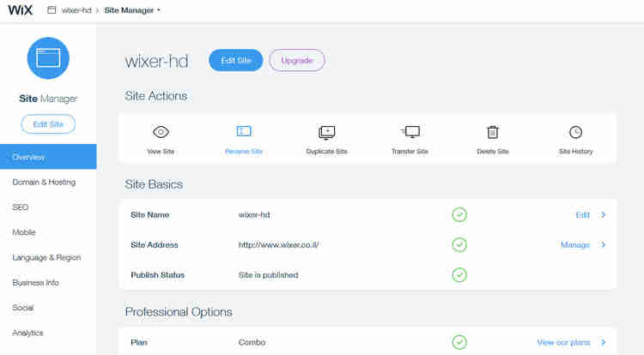Click the blue Edit Site button
Viewport: 644px width, 355px height.
236,60
